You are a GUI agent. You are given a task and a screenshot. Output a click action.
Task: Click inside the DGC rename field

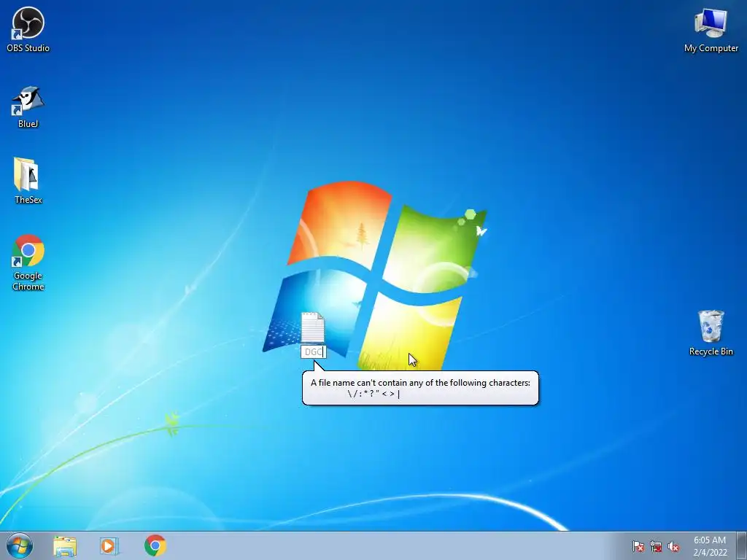tap(314, 352)
